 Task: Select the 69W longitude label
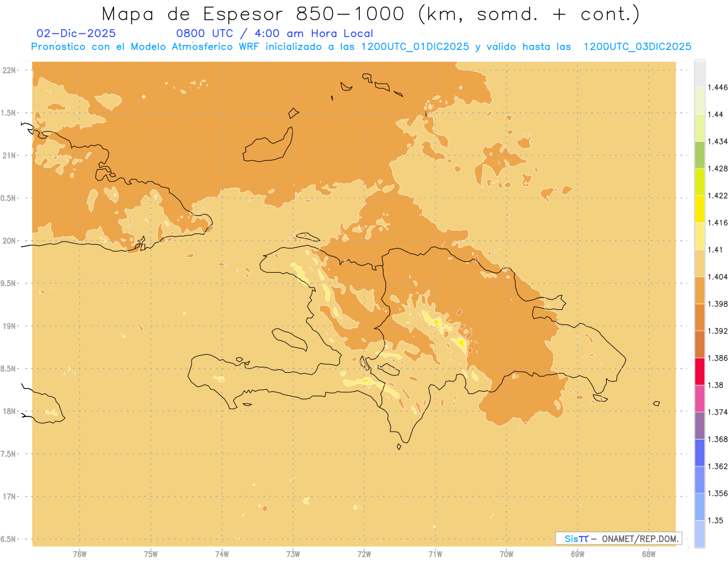pos(577,554)
